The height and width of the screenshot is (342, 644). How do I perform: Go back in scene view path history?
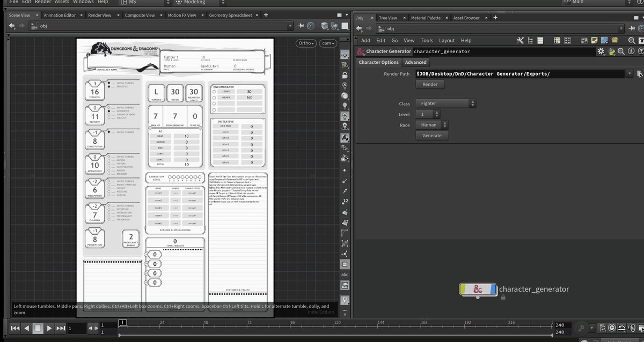click(x=12, y=26)
